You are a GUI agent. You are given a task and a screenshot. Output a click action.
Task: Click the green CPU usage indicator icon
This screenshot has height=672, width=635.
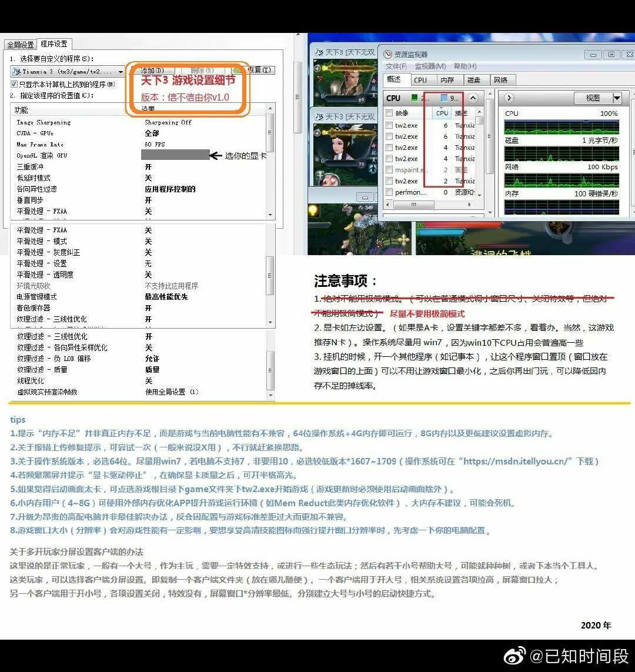coord(415,98)
